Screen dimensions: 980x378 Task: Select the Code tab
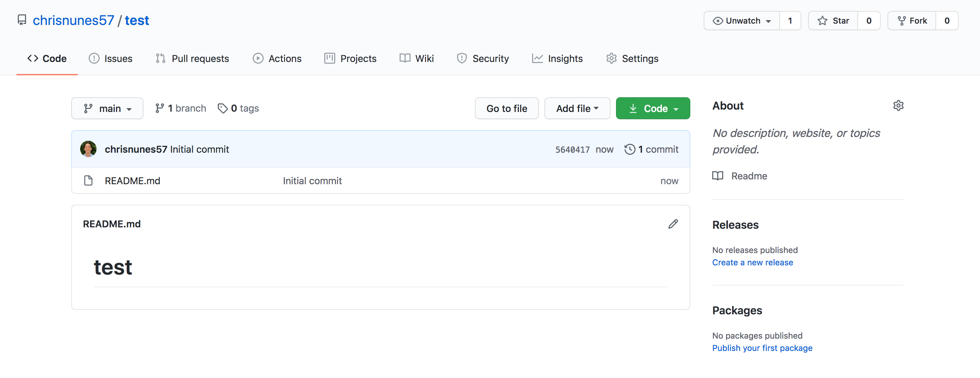coord(47,58)
